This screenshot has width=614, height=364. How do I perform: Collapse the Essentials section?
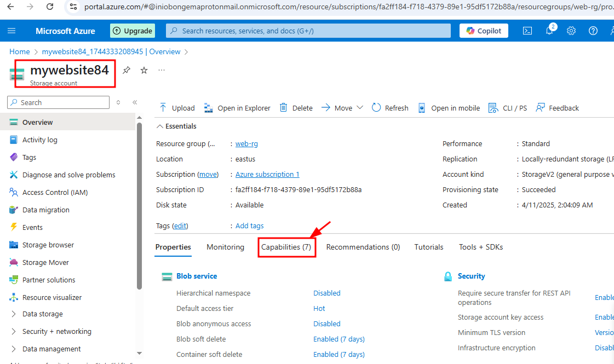[x=176, y=126]
